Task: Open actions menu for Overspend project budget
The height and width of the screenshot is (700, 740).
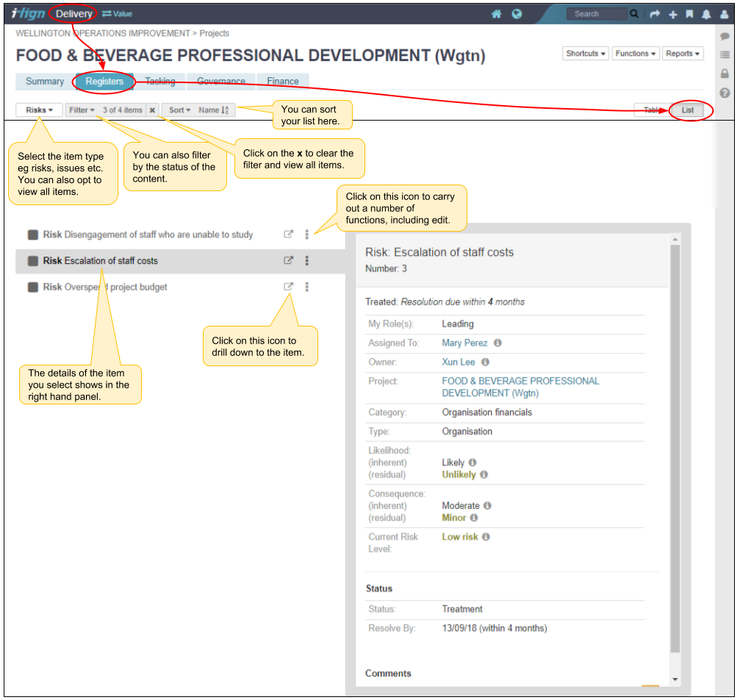Action: [x=306, y=287]
